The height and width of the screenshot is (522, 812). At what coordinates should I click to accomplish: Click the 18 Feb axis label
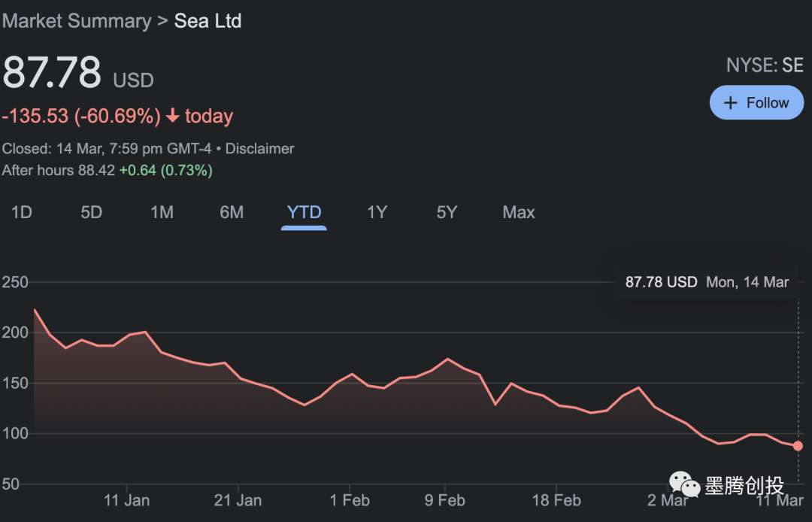[556, 500]
